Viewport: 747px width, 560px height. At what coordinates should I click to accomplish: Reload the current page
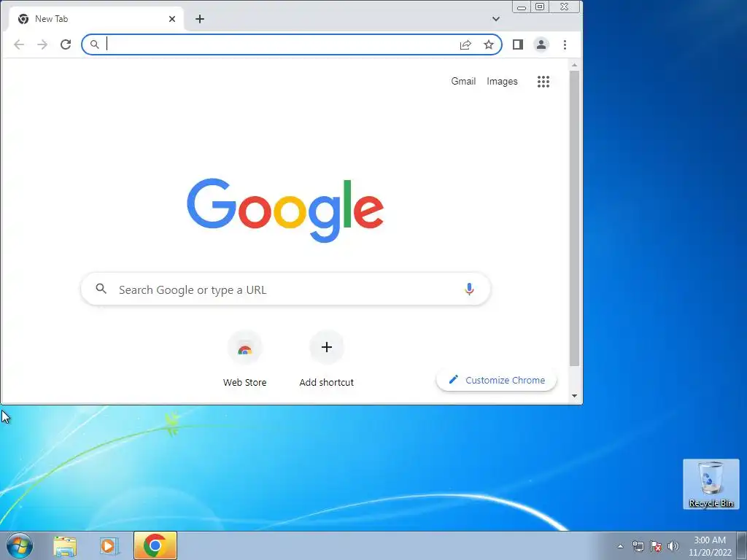click(66, 44)
